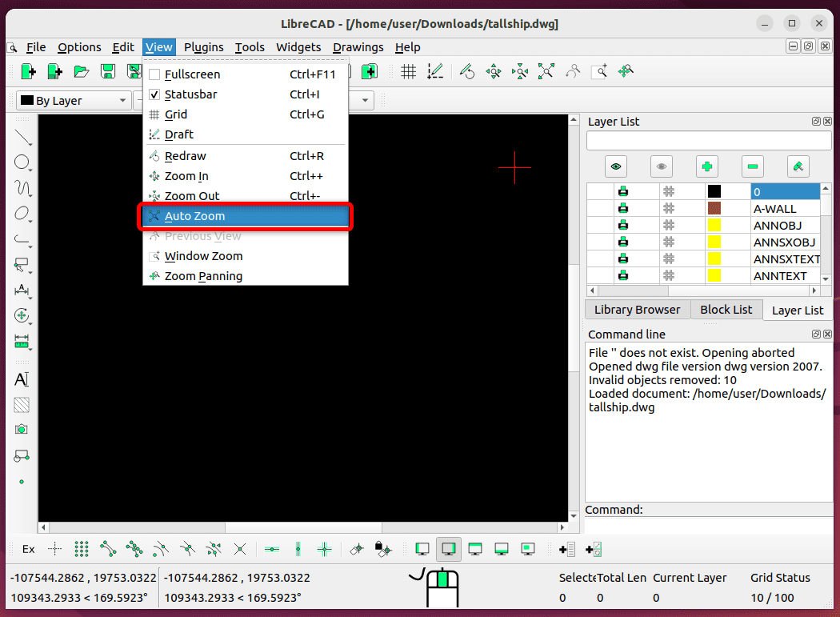Remove layer with the green minus button
This screenshot has height=617, width=840.
point(752,166)
